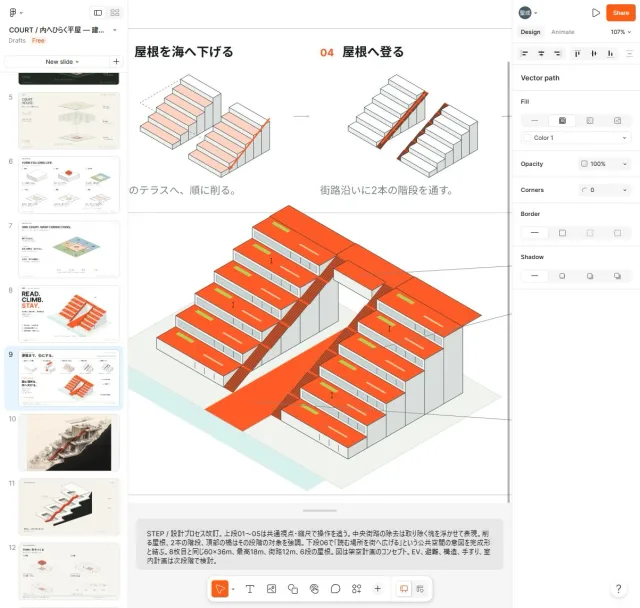Select the hand draw tool
640x608 pixels.
(x=314, y=589)
